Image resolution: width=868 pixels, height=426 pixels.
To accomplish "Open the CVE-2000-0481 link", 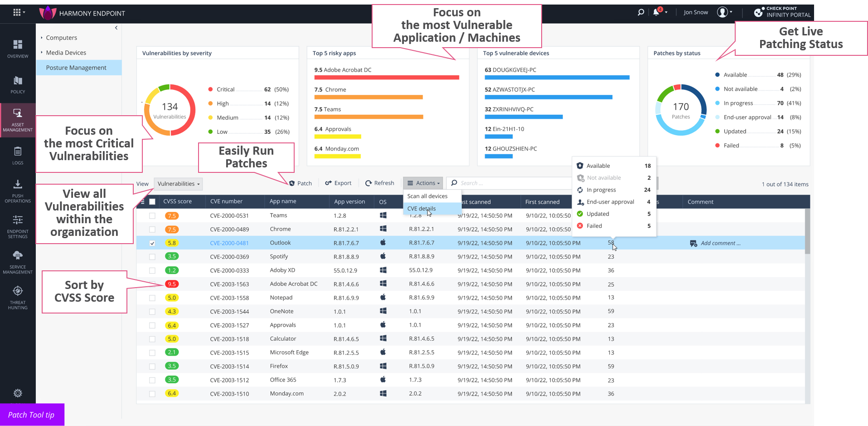I will pos(229,243).
